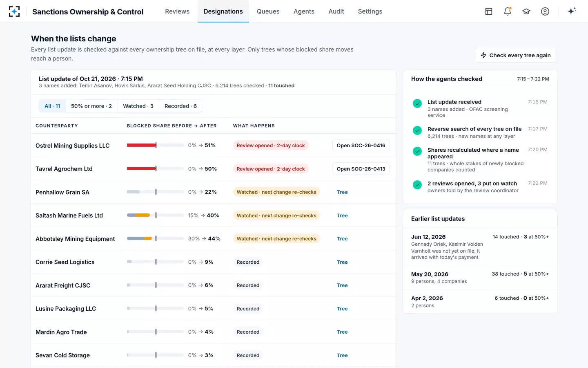The image size is (588, 368).
Task: Open the Jun 12, 2026 earlier list update
Action: pos(480,247)
